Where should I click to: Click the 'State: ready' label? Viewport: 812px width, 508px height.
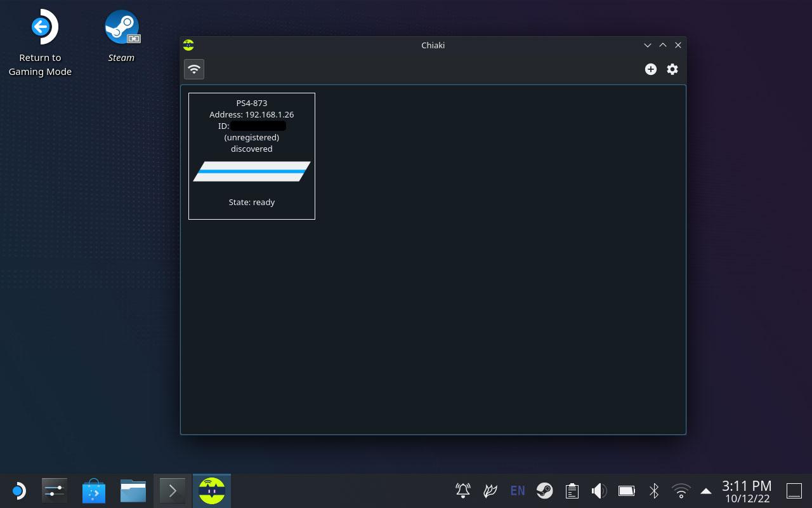tap(252, 202)
